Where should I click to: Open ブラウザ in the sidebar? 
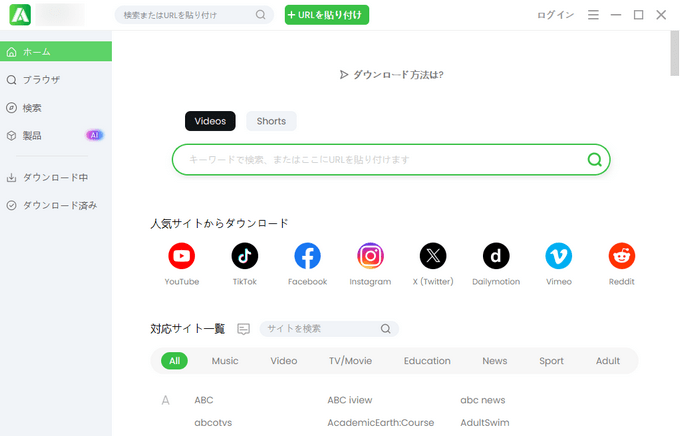click(x=56, y=80)
